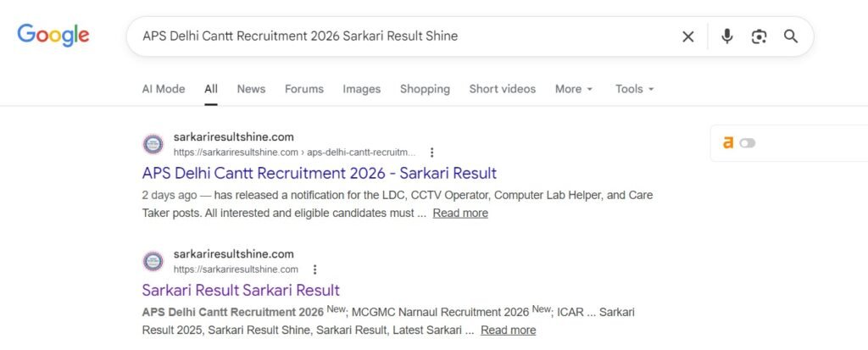This screenshot has height=350, width=868.
Task: Clear the search query with X icon
Action: click(688, 36)
